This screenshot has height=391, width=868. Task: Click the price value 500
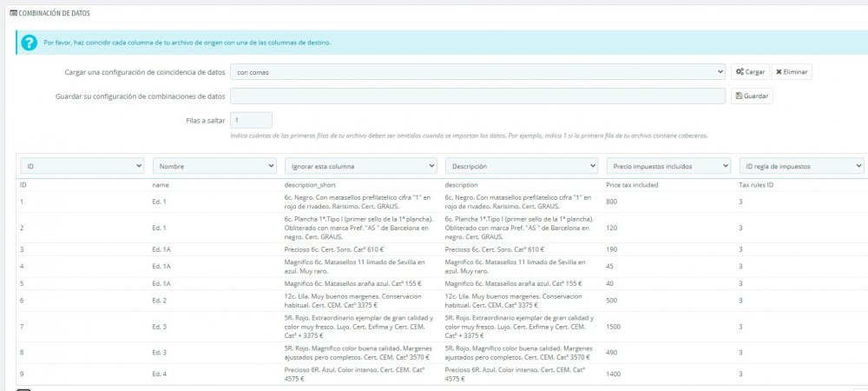tap(612, 301)
